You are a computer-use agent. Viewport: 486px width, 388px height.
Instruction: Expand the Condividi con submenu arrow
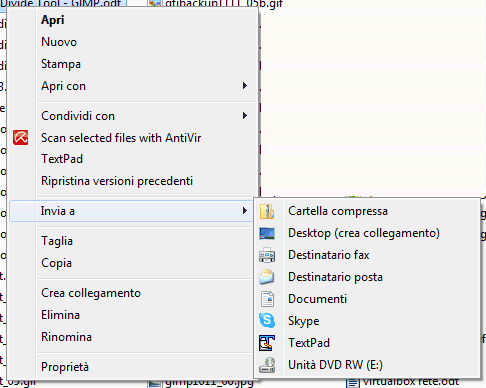click(245, 116)
